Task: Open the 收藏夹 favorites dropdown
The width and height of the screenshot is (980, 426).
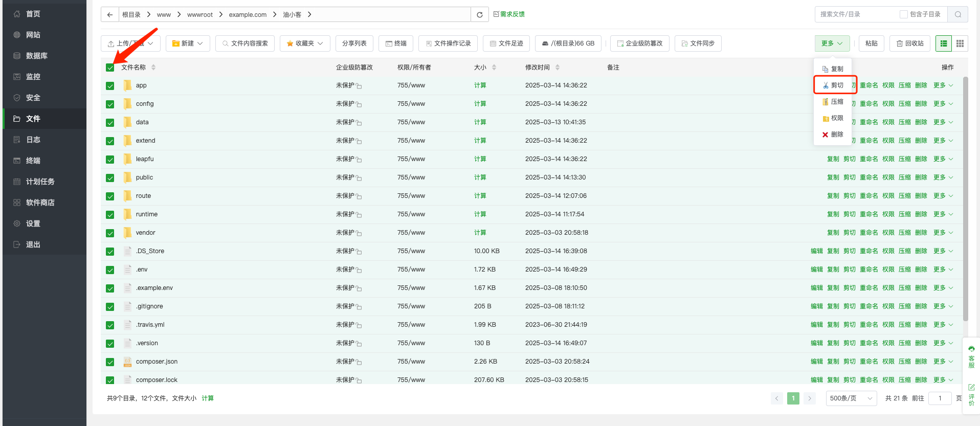Action: 305,43
